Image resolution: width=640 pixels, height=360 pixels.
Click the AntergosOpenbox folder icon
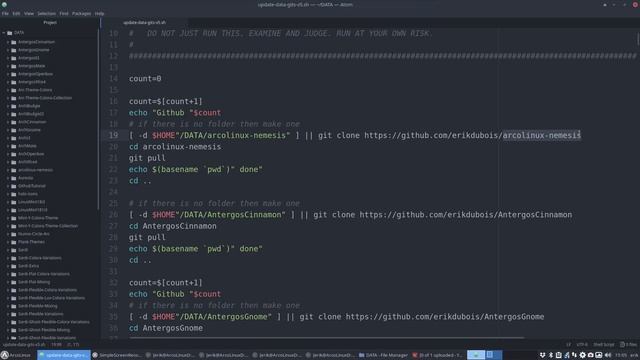coord(13,74)
